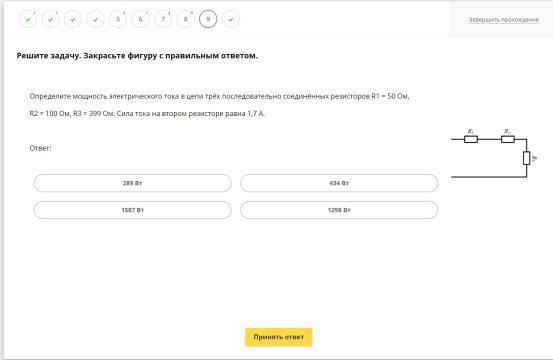
Task: Choose the 1587 Вт answer
Action: pyautogui.click(x=133, y=210)
